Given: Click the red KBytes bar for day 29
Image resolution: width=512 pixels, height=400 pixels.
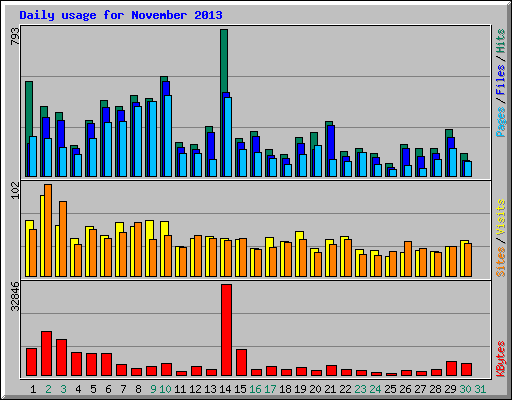Looking at the screenshot, I should (x=451, y=368).
